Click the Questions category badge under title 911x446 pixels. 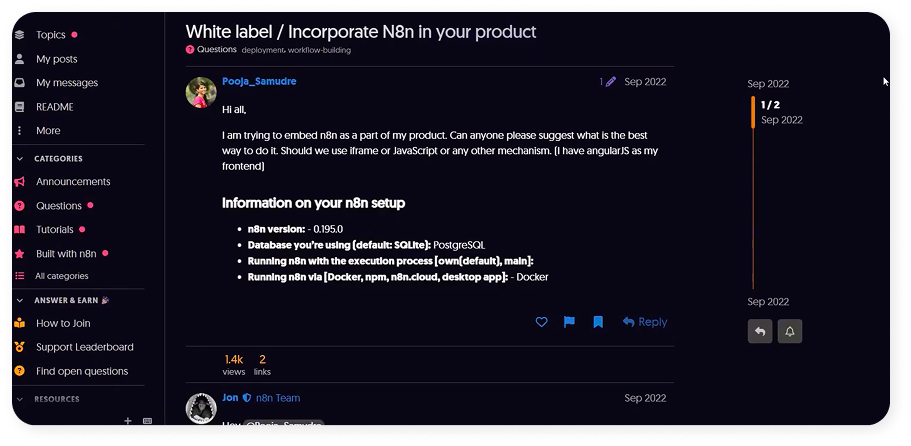[x=211, y=49]
